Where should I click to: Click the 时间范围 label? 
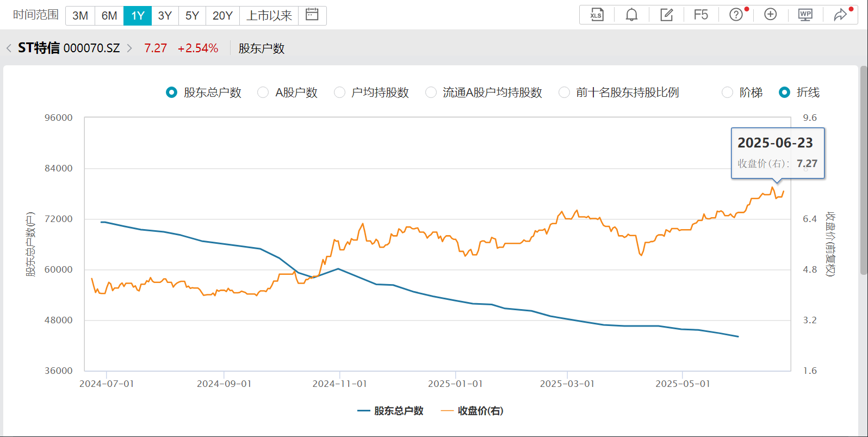point(36,15)
